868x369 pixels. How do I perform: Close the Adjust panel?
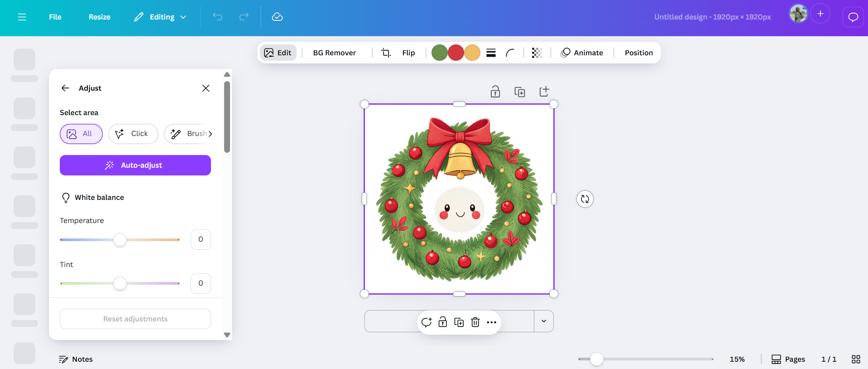point(206,88)
